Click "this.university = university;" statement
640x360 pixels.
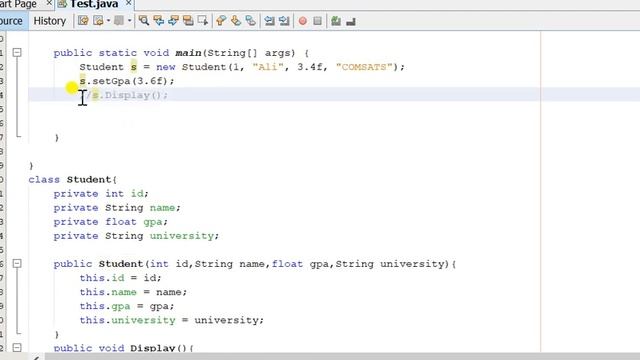172,320
